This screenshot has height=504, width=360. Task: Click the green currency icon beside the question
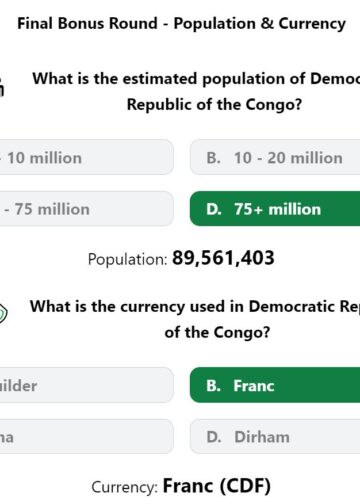tap(3, 313)
